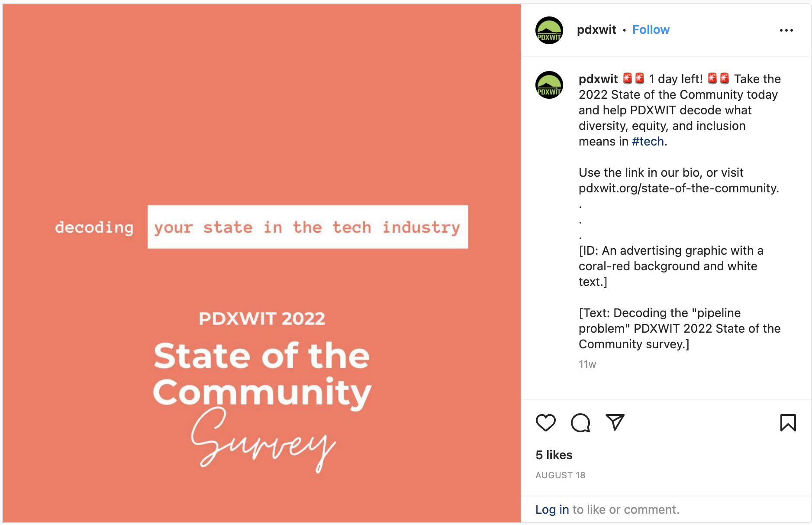
Task: View the 5 likes list
Action: [554, 455]
